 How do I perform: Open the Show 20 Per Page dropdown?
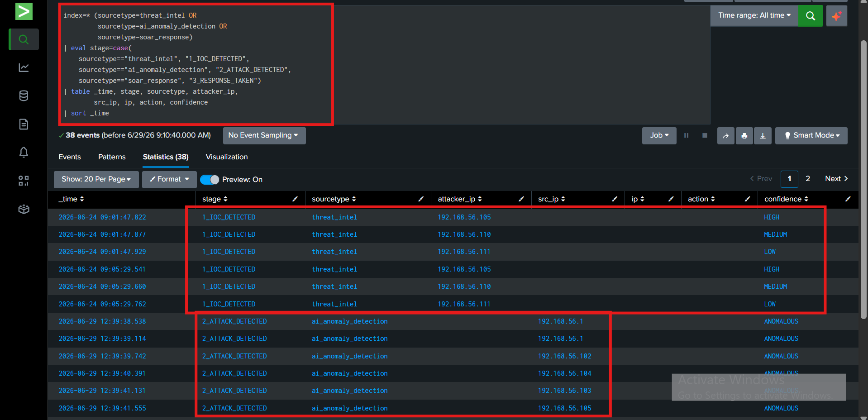(x=96, y=179)
